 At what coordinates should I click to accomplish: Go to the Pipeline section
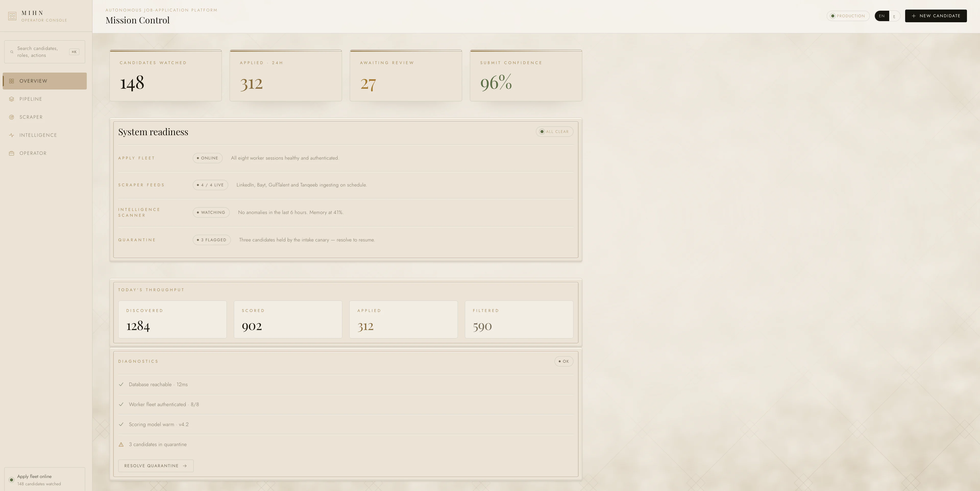tap(44, 99)
